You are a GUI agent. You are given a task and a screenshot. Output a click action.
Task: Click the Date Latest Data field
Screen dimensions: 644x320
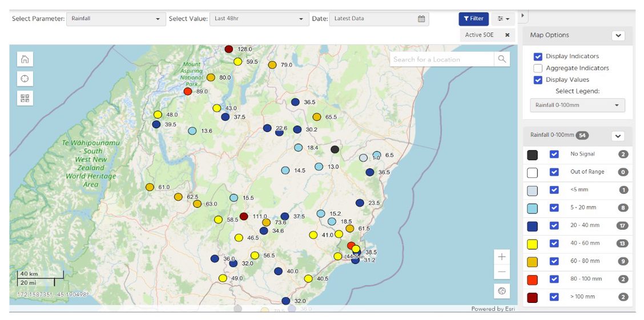click(379, 19)
